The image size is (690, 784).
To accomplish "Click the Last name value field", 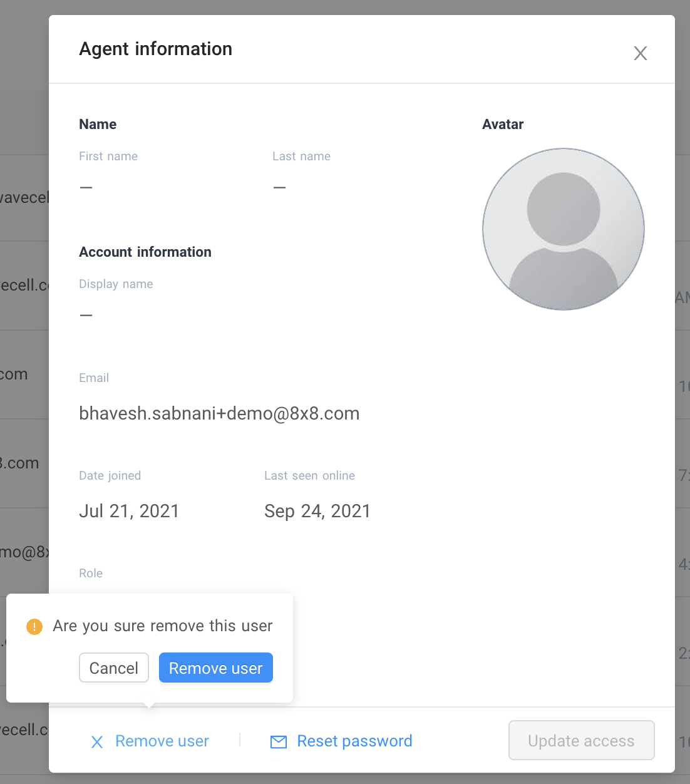I will coord(280,187).
